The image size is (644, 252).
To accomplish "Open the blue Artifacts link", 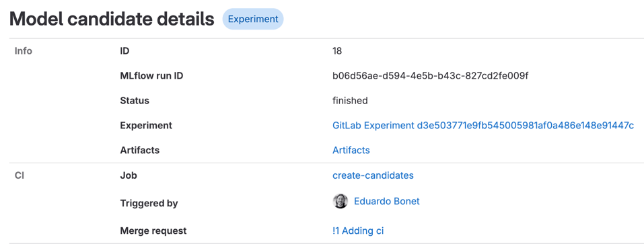I will (x=351, y=151).
